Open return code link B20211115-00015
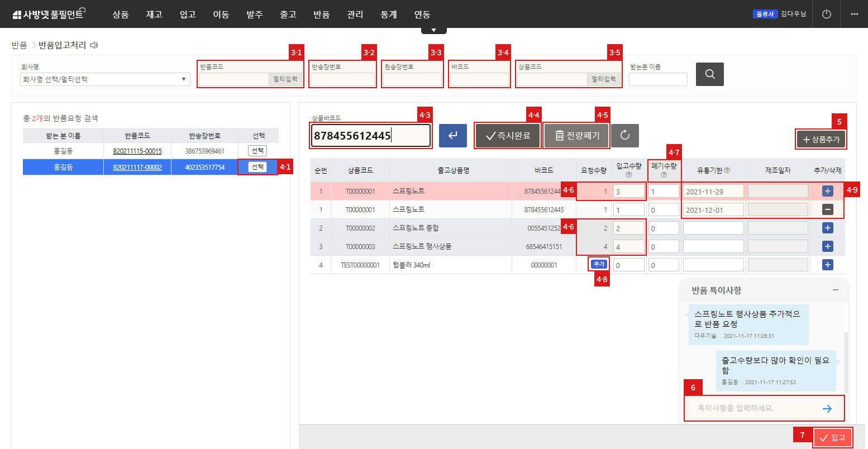This screenshot has width=868, height=449. 137,151
